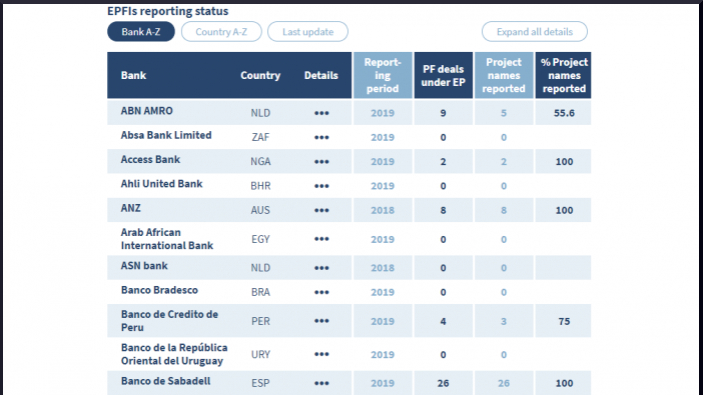Click the Reporting period column header
The width and height of the screenshot is (703, 395).
click(382, 75)
